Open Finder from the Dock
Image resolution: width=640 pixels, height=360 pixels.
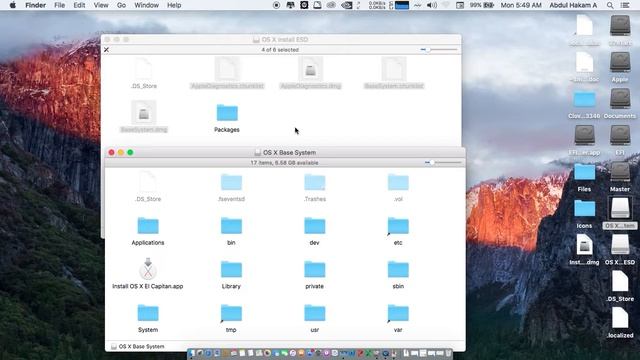click(x=192, y=353)
